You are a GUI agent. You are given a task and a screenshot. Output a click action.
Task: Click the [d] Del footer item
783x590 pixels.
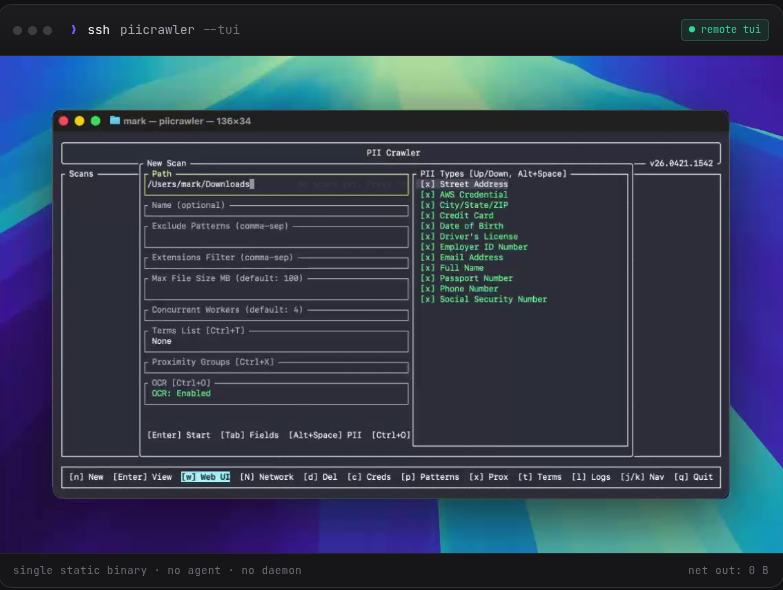[320, 477]
